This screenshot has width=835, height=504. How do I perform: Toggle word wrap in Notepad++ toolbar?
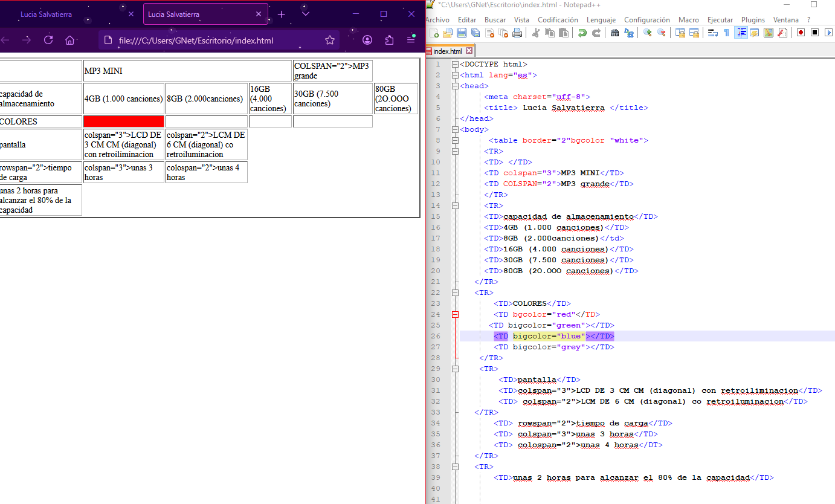pyautogui.click(x=713, y=33)
